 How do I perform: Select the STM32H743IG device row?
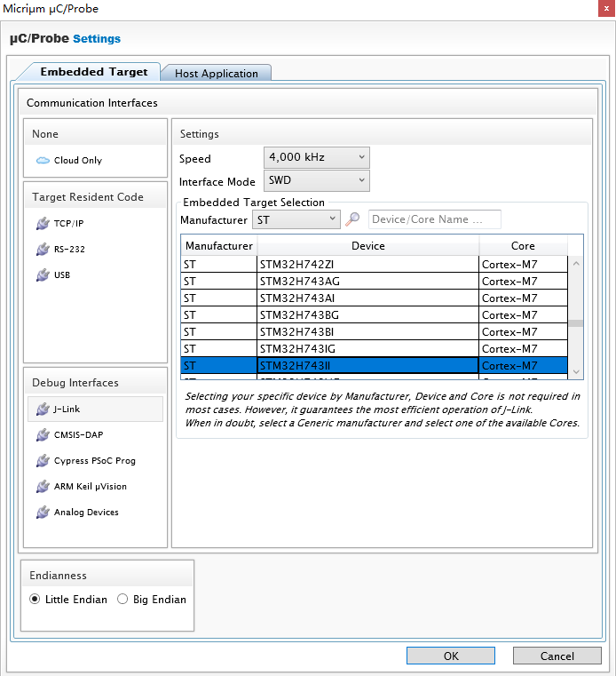tap(374, 348)
